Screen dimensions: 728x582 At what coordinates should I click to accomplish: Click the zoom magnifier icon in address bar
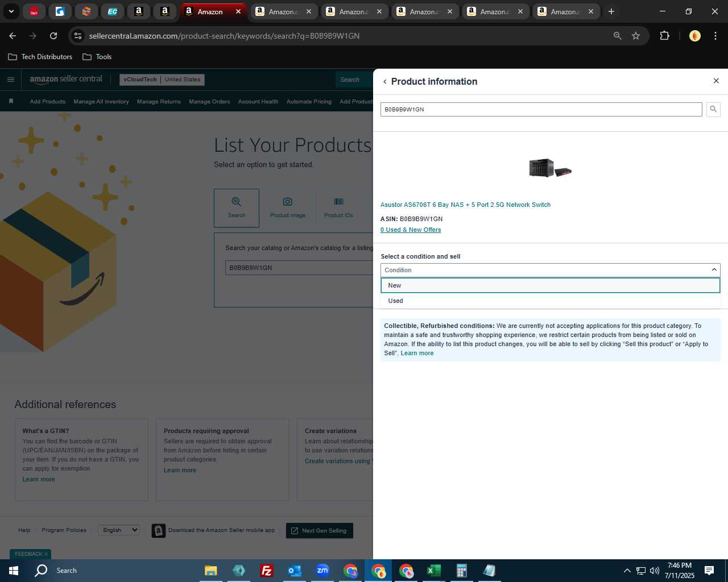[618, 36]
